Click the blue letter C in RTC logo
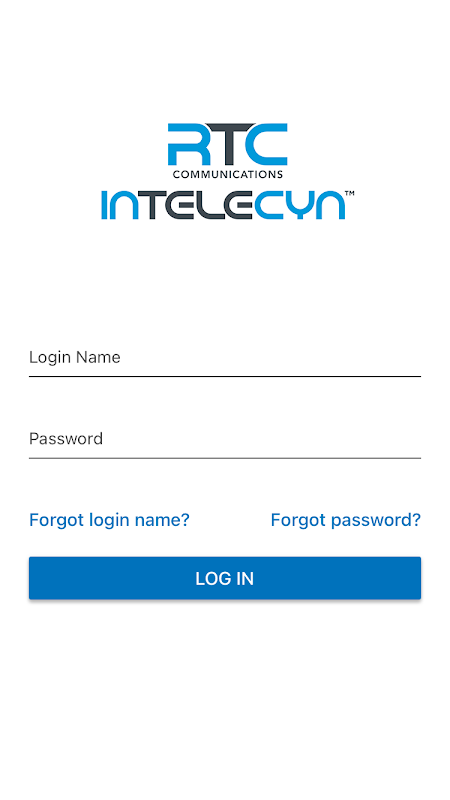The width and height of the screenshot is (450, 800). click(x=268, y=144)
